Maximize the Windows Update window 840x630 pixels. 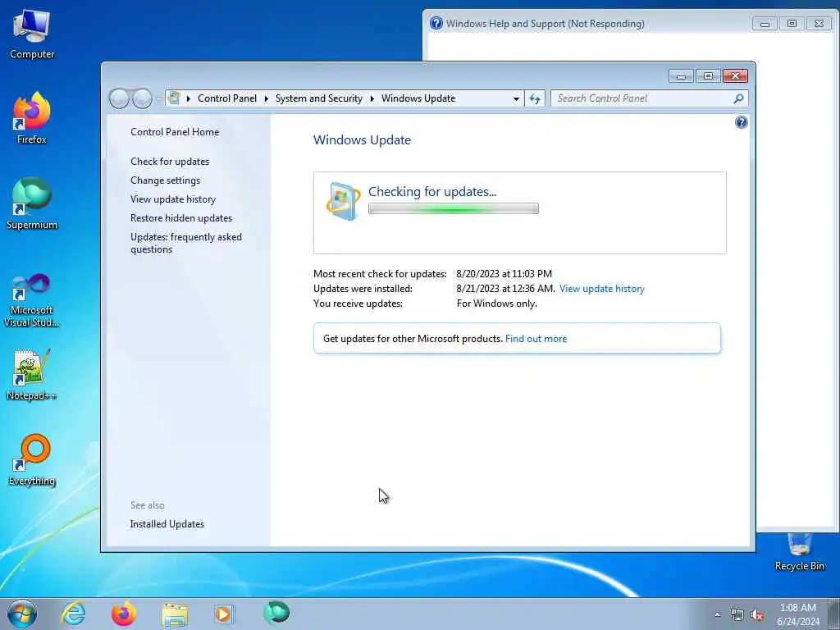708,76
